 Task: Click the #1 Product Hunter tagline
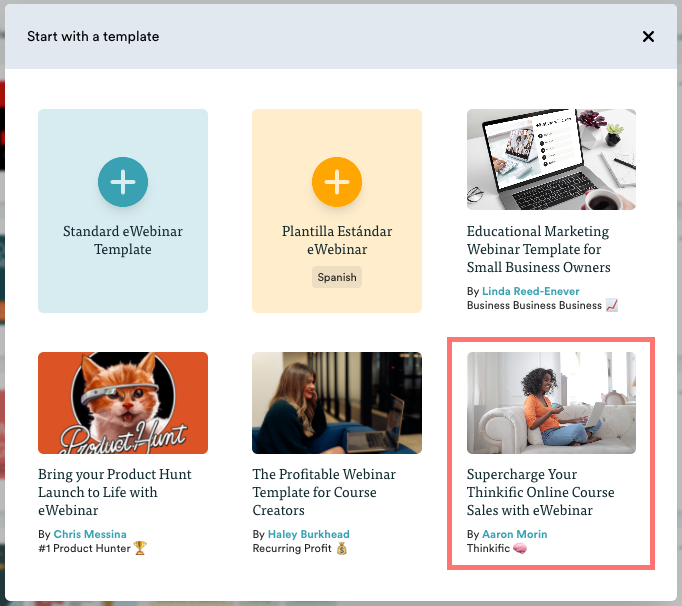84,548
